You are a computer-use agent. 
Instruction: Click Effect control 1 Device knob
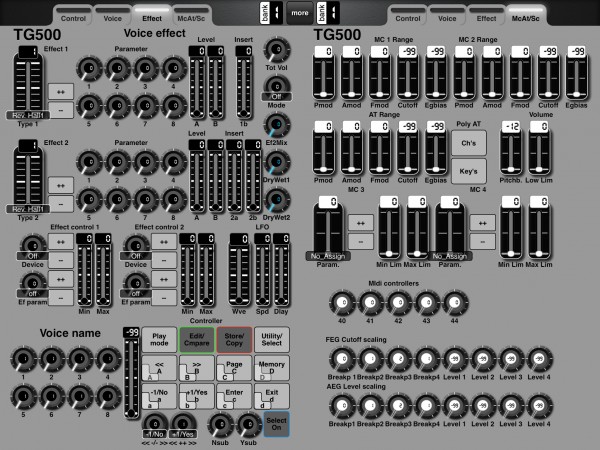33,246
